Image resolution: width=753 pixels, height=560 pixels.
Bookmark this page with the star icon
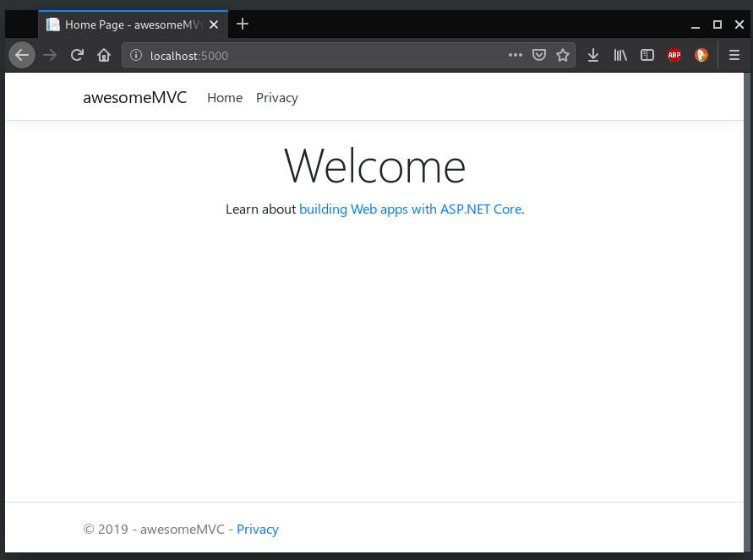click(563, 55)
